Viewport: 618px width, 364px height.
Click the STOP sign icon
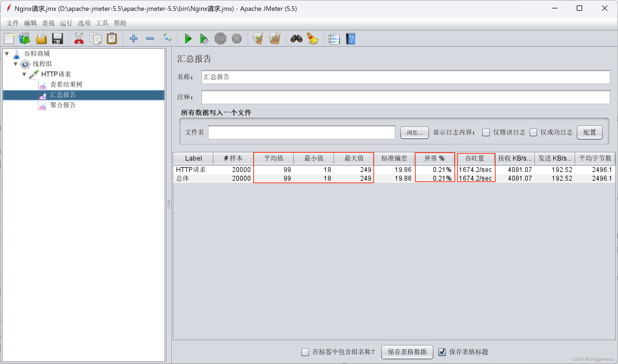point(220,39)
